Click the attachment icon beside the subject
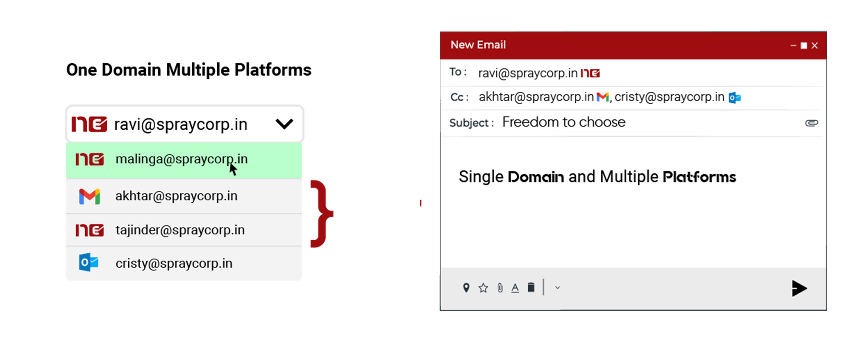The image size is (868, 343). 811,123
